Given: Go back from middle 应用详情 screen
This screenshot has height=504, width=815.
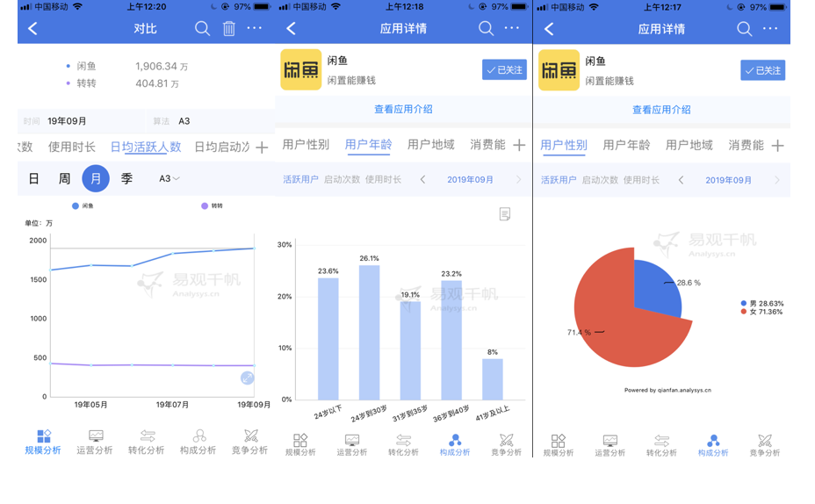Looking at the screenshot, I should [291, 29].
